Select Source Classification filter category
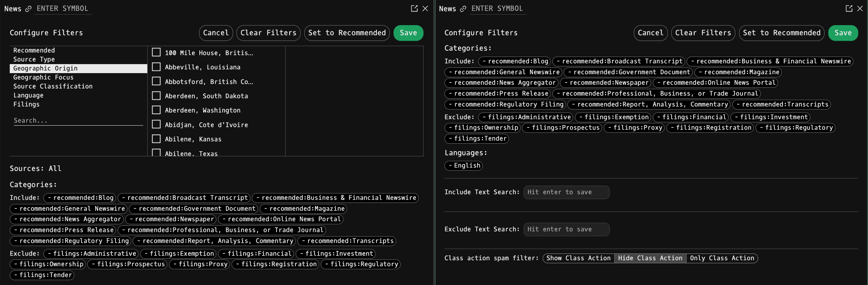The width and height of the screenshot is (868, 285). coord(78,86)
